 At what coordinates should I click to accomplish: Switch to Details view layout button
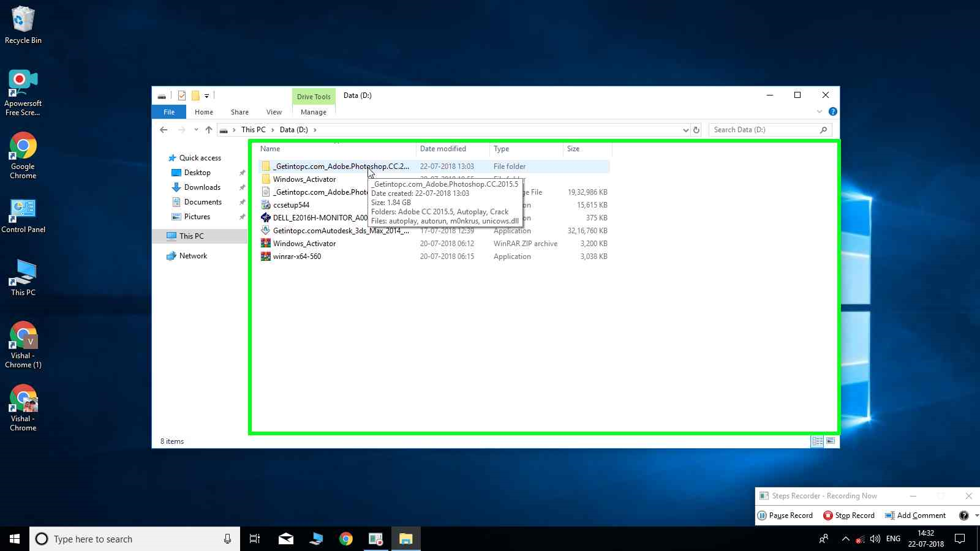[x=817, y=441]
